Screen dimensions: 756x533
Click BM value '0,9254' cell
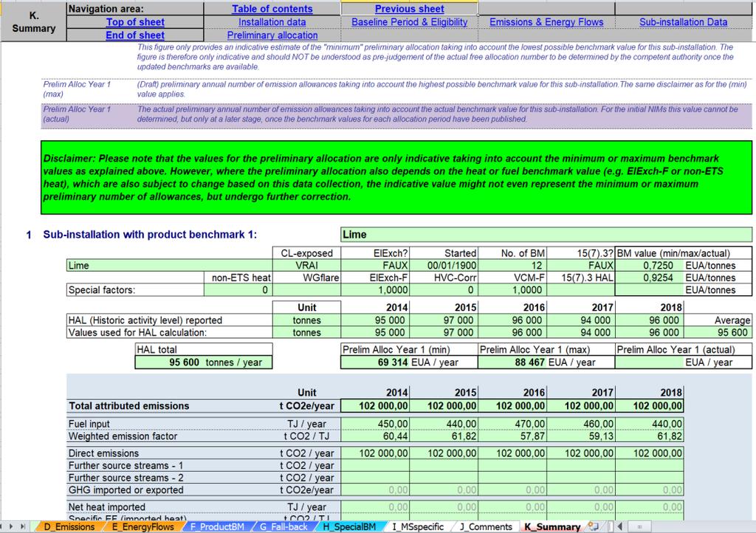tap(650, 278)
